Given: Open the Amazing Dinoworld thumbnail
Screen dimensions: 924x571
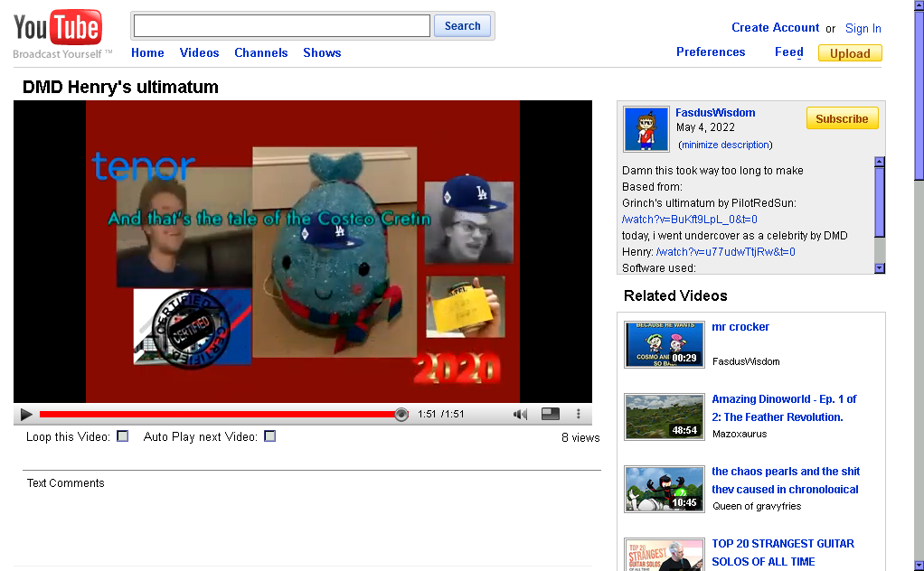Looking at the screenshot, I should click(665, 417).
